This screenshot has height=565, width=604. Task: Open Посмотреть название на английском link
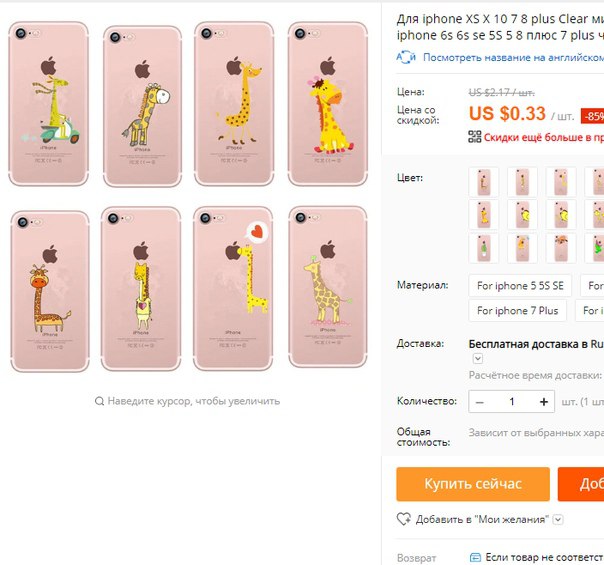pyautogui.click(x=513, y=57)
